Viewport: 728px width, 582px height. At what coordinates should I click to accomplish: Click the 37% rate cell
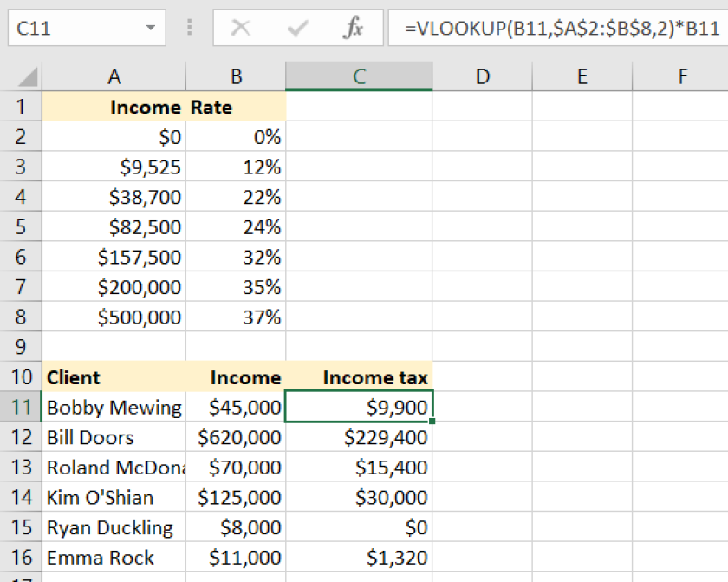pos(236,317)
